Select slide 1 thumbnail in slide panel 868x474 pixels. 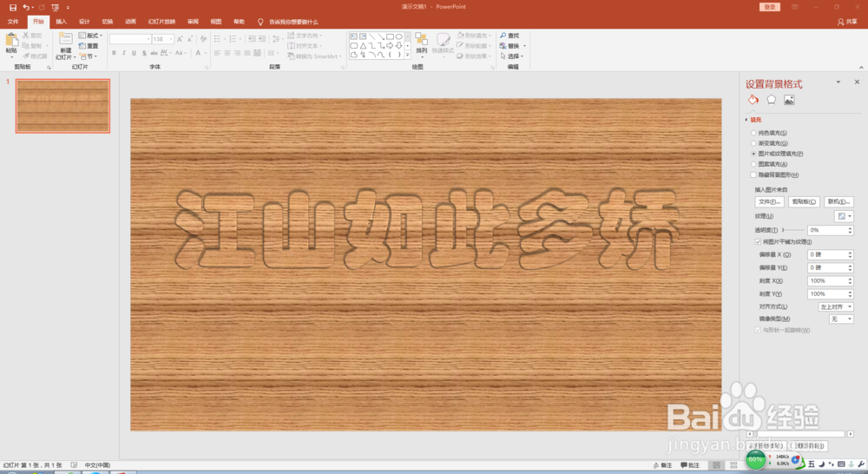(x=63, y=106)
